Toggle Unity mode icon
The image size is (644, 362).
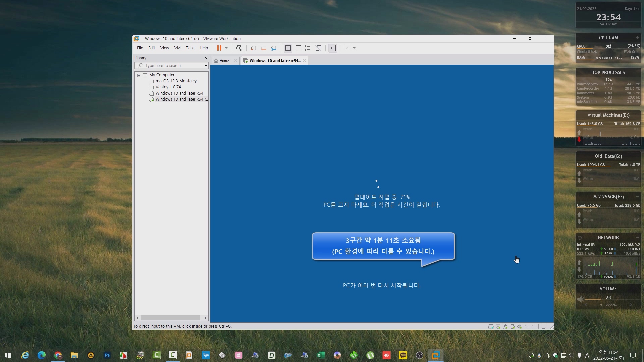click(x=318, y=48)
